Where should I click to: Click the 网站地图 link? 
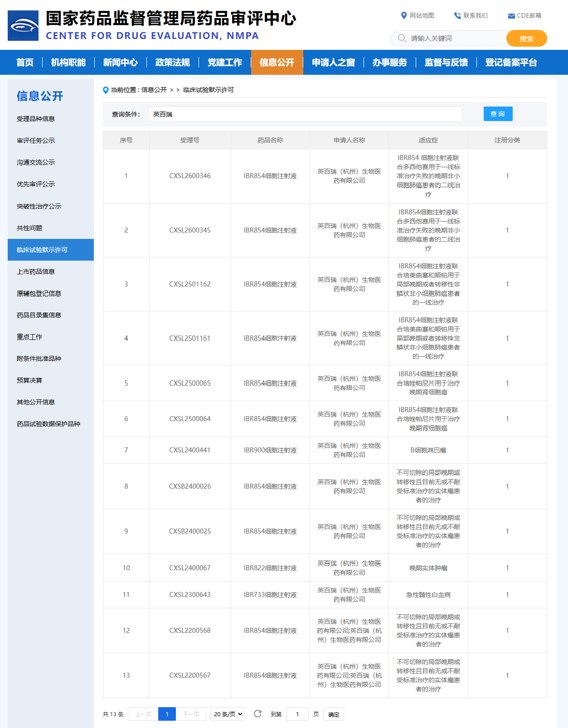point(422,15)
